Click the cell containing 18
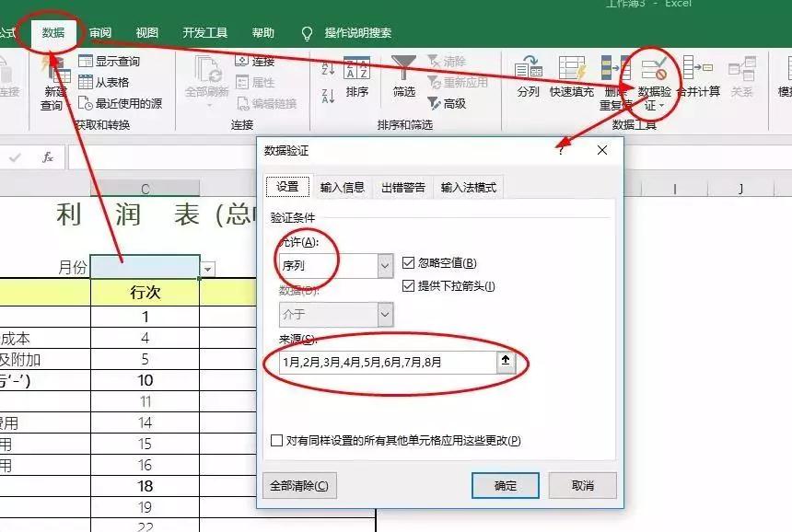This screenshot has height=532, width=792. pyautogui.click(x=146, y=486)
